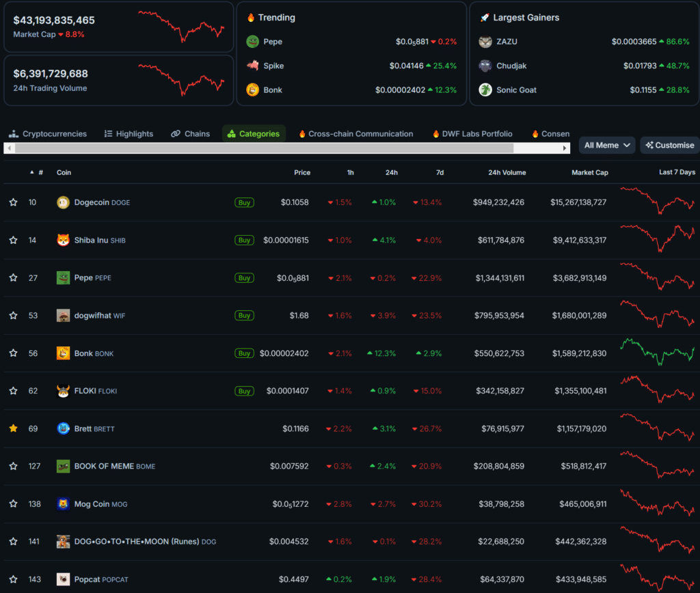Viewport: 700px width, 593px height.
Task: Star the FLOKI row
Action: 14,391
